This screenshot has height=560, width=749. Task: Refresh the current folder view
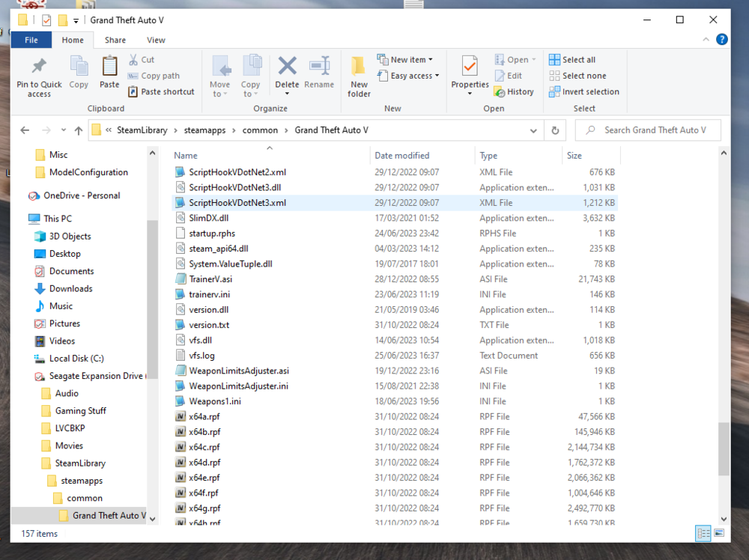point(554,130)
